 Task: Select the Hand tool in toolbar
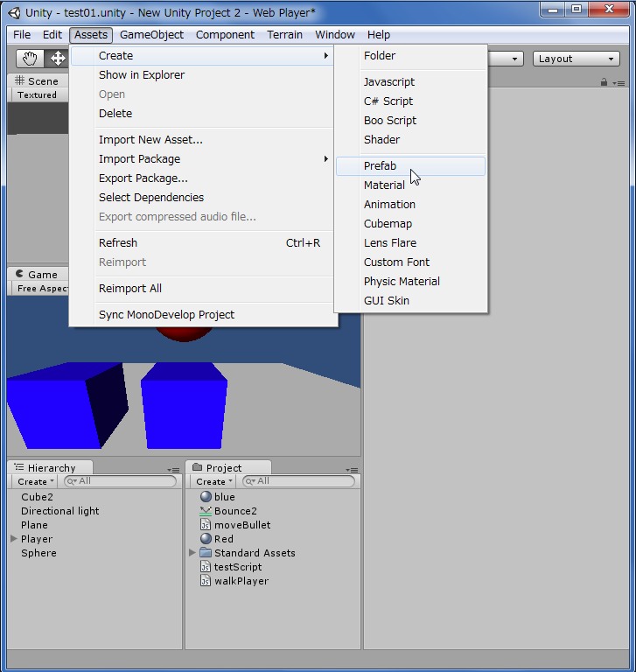coord(30,59)
